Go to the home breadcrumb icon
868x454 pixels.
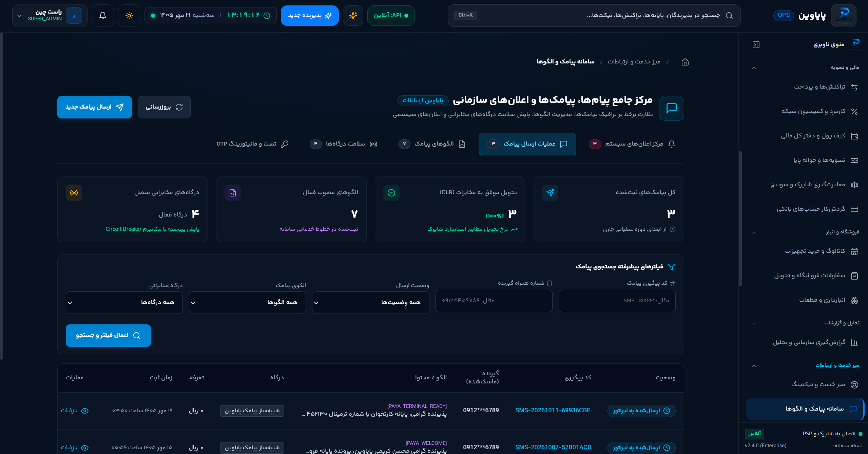coord(685,62)
